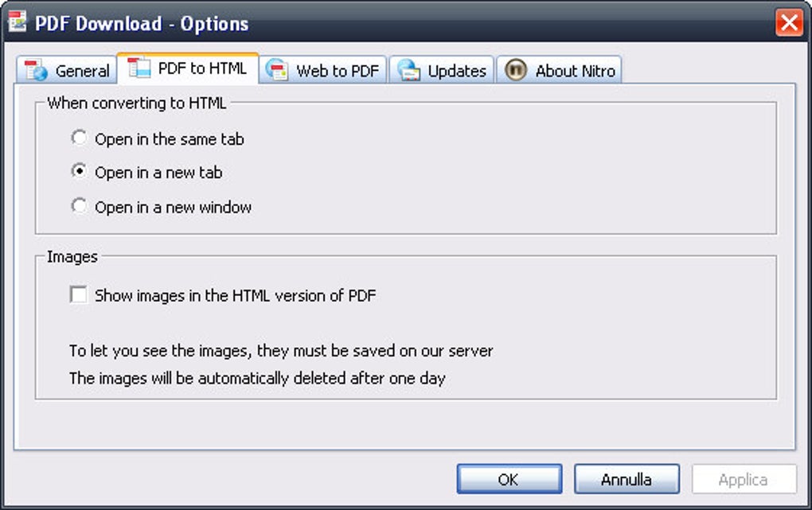This screenshot has height=510, width=812.
Task: Click the Updates tab icon
Action: tap(409, 70)
